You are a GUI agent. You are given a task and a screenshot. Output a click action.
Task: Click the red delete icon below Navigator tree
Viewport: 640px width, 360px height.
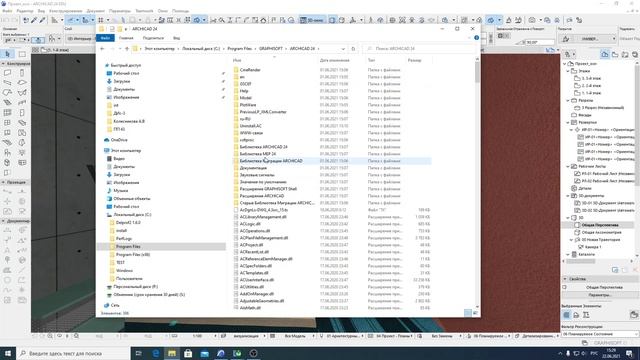tap(635, 270)
